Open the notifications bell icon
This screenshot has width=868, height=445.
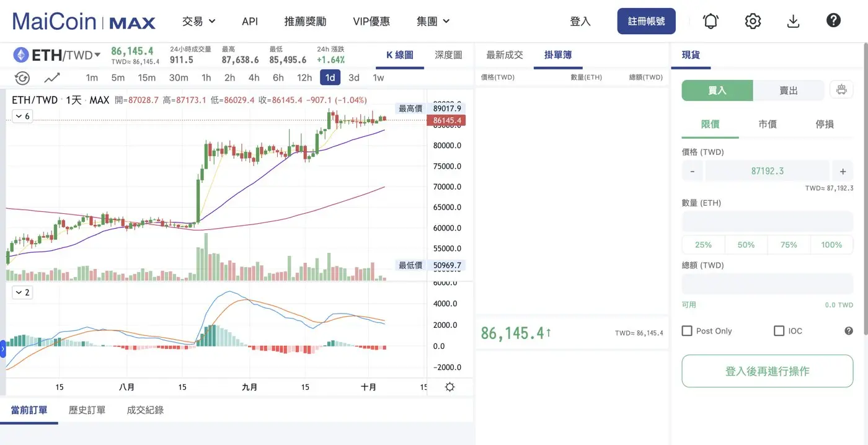coord(711,21)
